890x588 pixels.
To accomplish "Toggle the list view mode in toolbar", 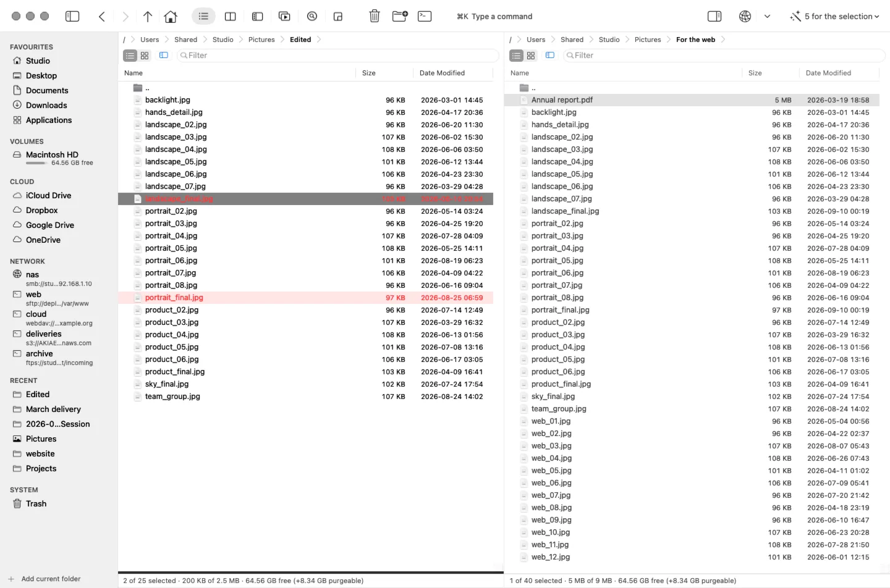I will click(203, 17).
